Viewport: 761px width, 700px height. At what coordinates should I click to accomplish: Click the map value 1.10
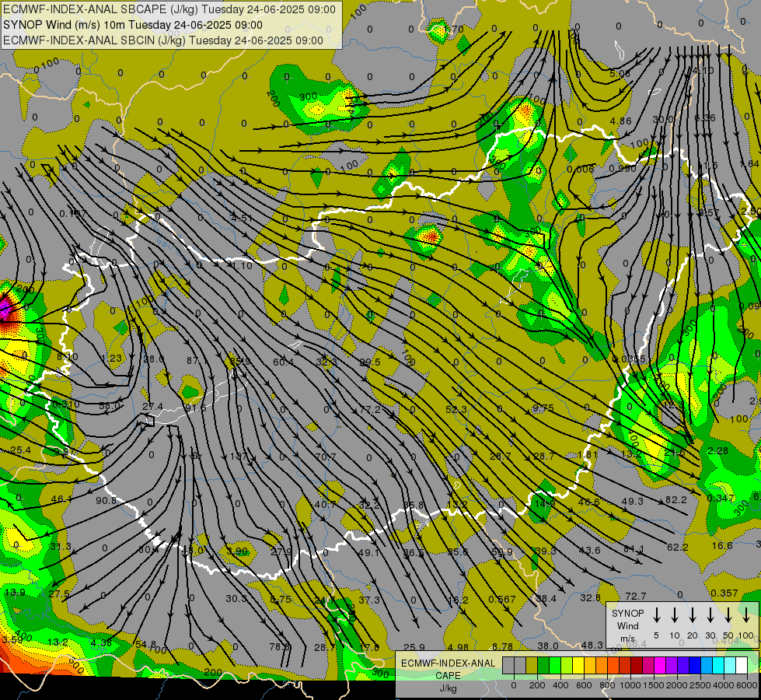(242, 266)
